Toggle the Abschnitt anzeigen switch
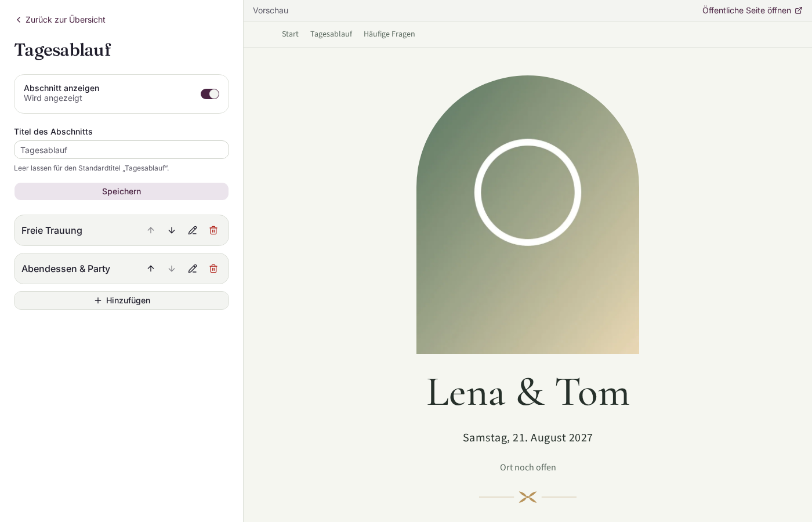 (x=210, y=94)
